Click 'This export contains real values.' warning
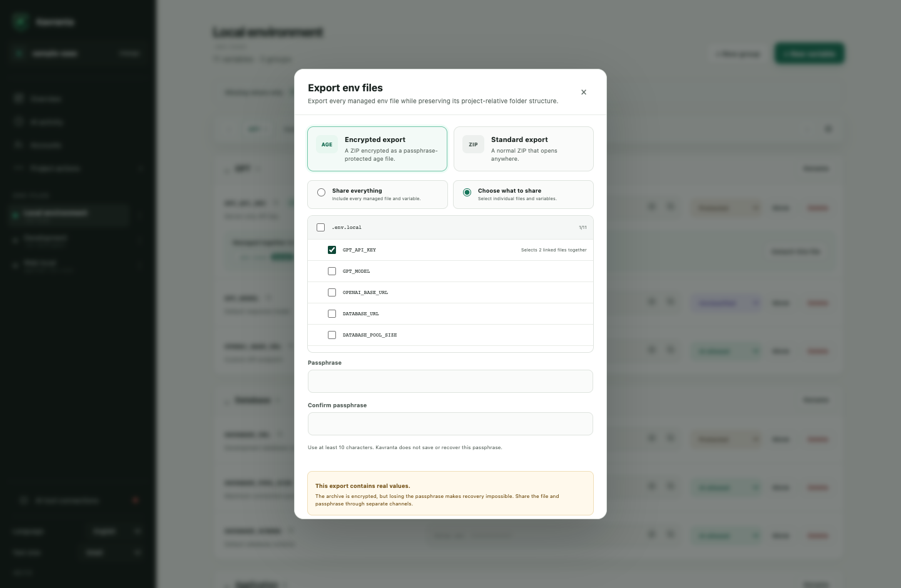The height and width of the screenshot is (588, 901). pos(363,486)
